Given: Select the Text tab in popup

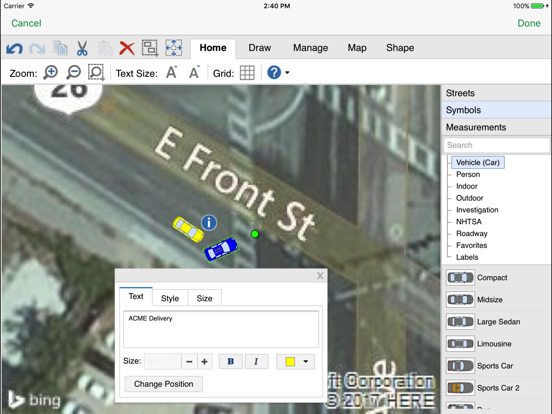Looking at the screenshot, I should (136, 296).
